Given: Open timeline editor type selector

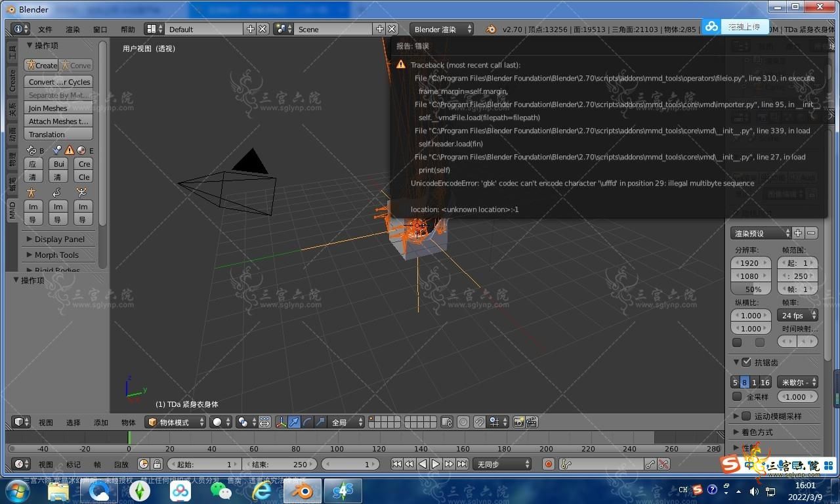Looking at the screenshot, I should tap(22, 464).
